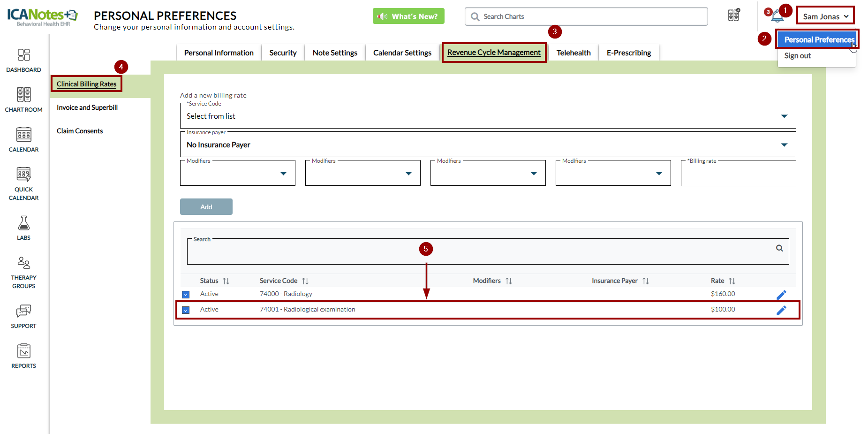The image size is (868, 434).
Task: Uncheck the 74000 Radiology active checkbox
Action: [x=186, y=295]
